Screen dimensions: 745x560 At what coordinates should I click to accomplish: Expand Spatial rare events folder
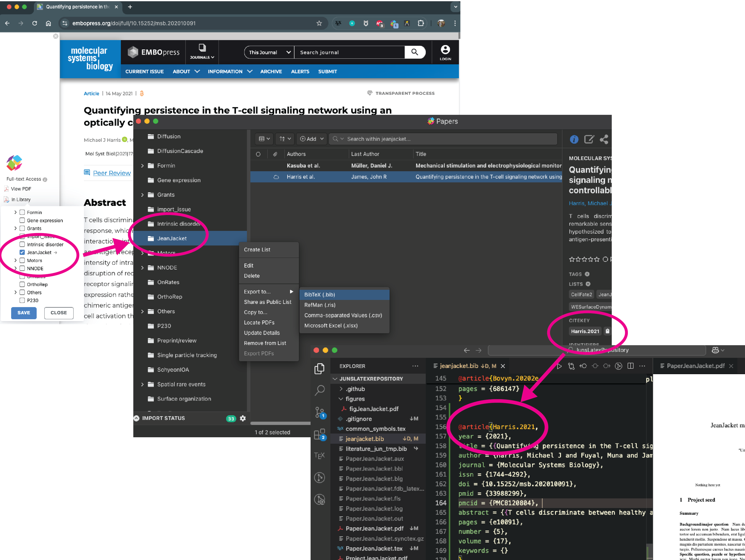pyautogui.click(x=142, y=384)
